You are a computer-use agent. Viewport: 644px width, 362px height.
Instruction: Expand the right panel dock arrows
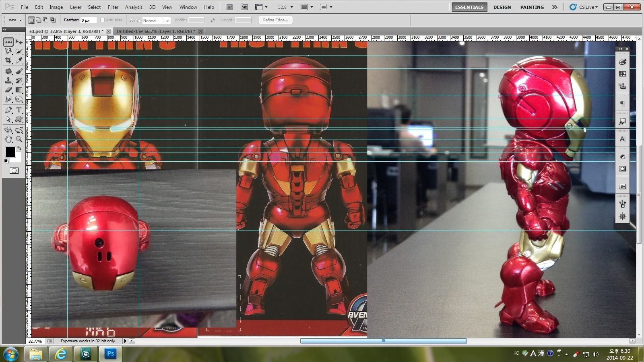click(620, 49)
